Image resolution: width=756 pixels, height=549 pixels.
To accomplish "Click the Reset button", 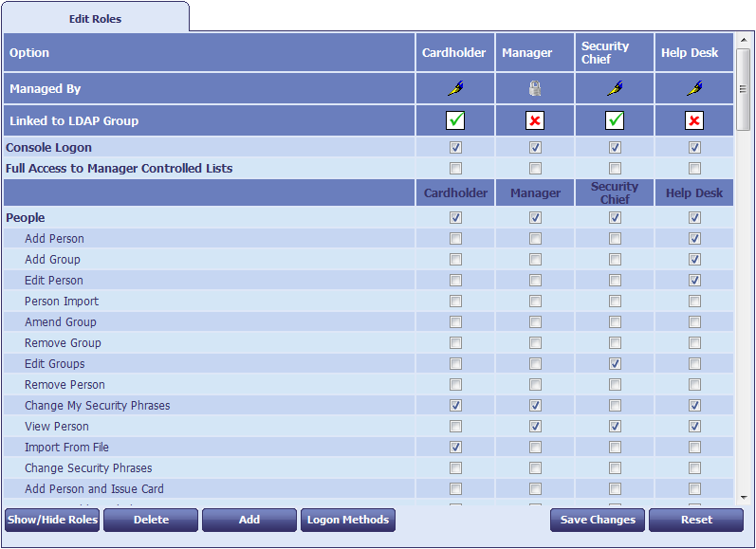I will [x=696, y=520].
